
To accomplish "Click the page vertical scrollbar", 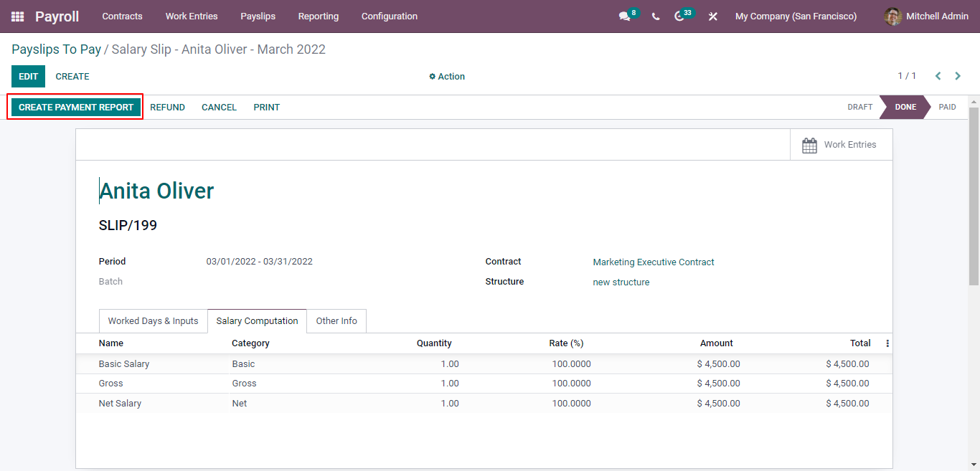I will (x=974, y=195).
